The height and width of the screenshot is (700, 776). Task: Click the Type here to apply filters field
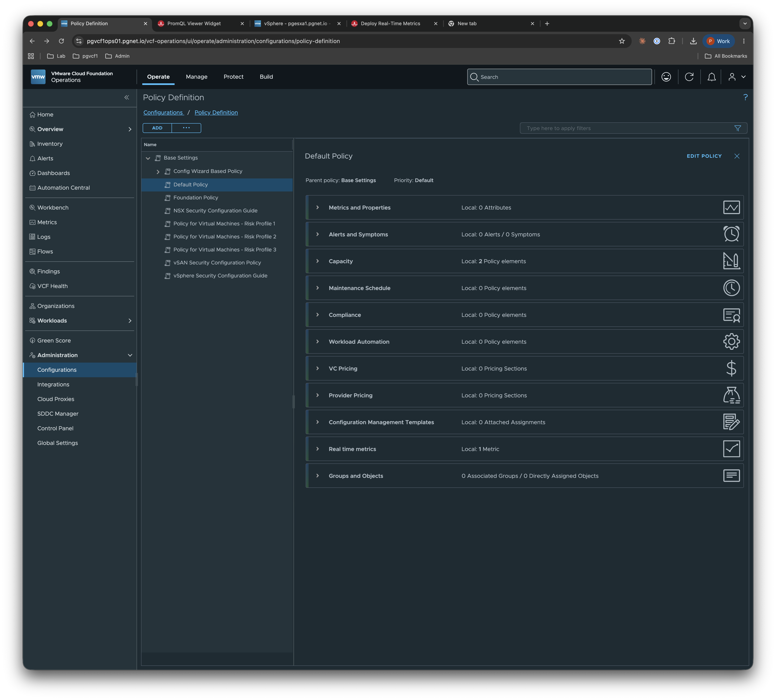point(633,128)
